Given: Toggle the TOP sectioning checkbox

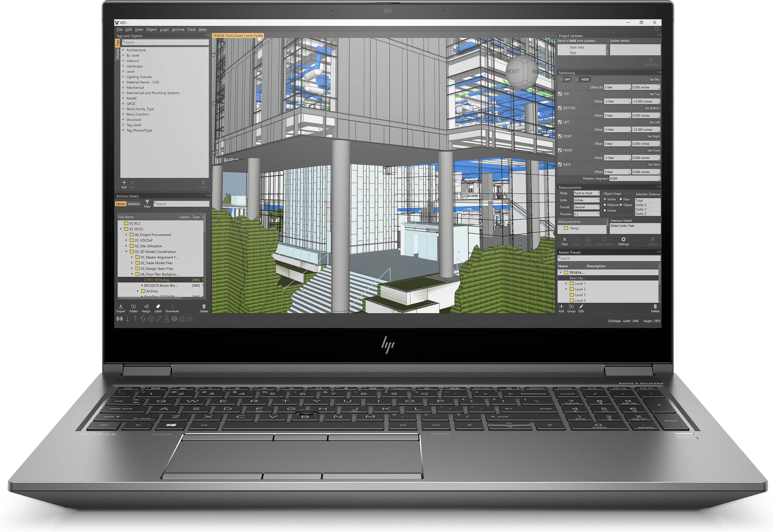Looking at the screenshot, I should (x=560, y=93).
